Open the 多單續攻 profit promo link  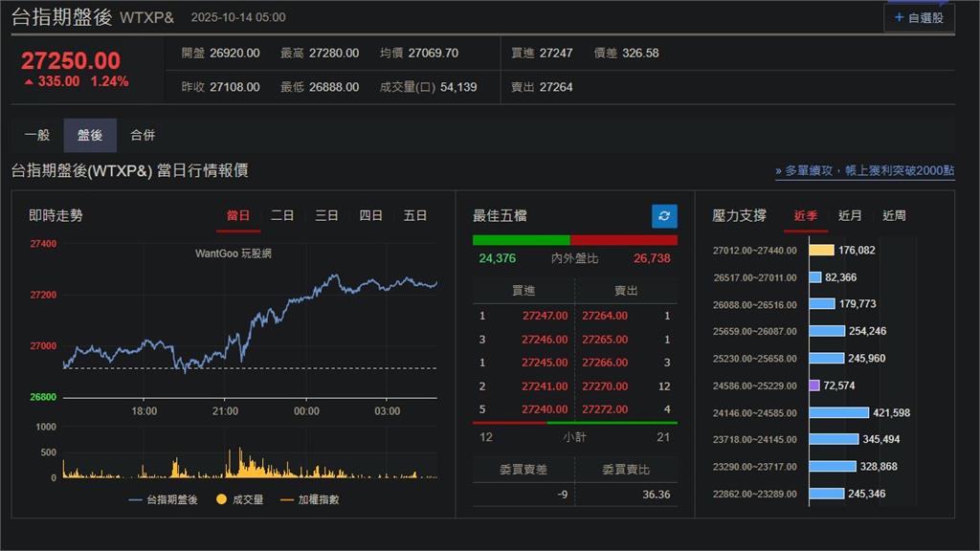click(864, 171)
